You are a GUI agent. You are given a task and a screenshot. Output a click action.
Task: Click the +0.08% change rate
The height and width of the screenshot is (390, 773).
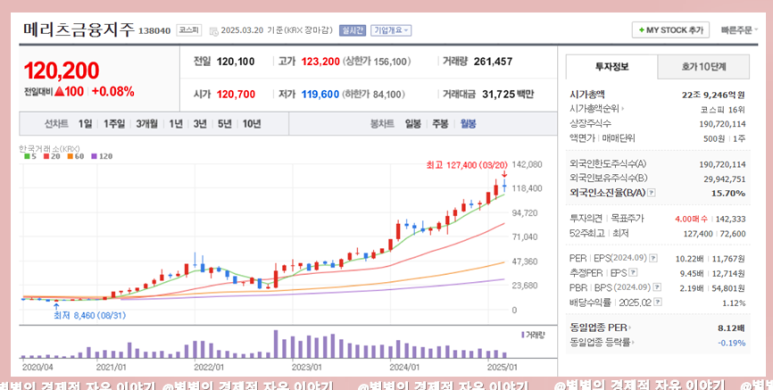click(x=113, y=91)
